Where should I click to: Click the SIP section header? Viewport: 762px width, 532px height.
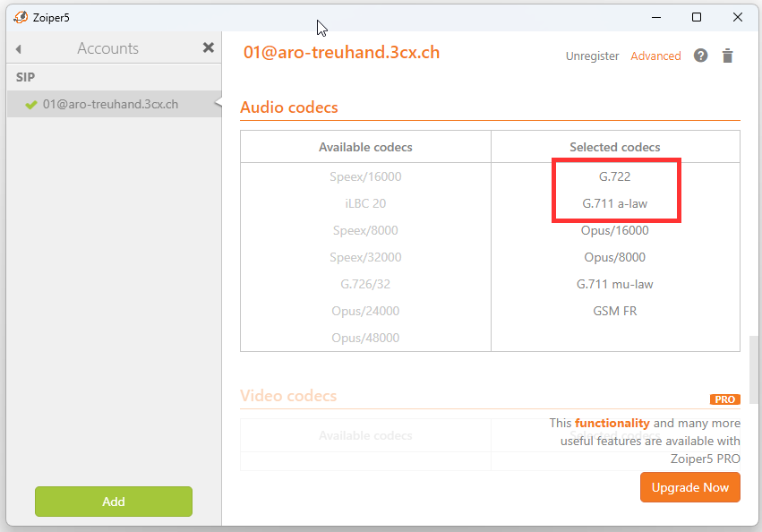tap(25, 77)
